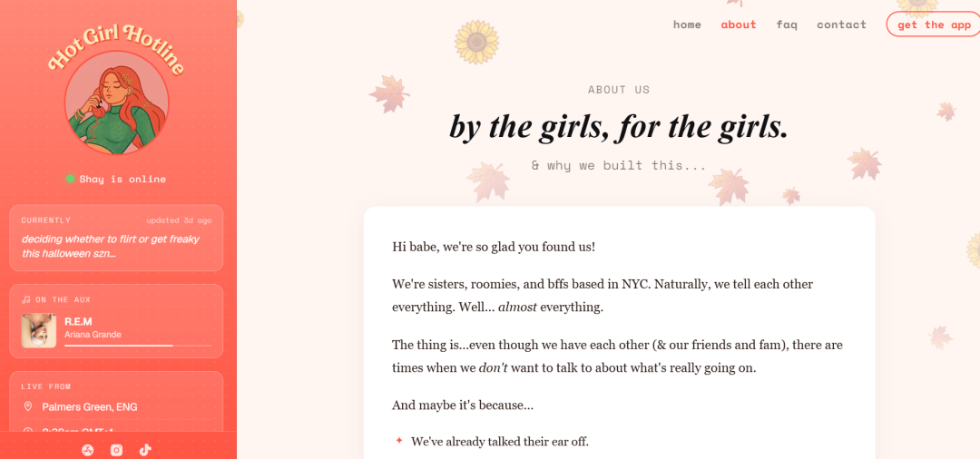
Task: Click the R.E.M song title
Action: pos(78,321)
